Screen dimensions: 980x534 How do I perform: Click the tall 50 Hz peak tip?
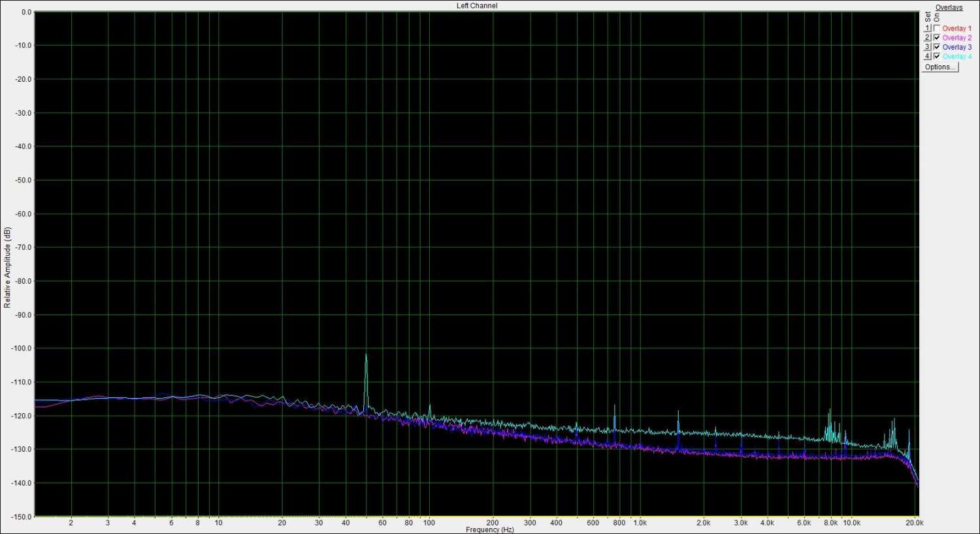pyautogui.click(x=366, y=355)
